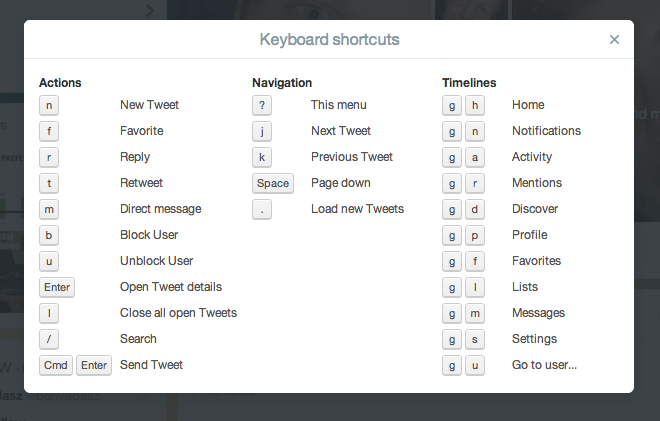Click the Notifications timeline label

click(x=546, y=131)
